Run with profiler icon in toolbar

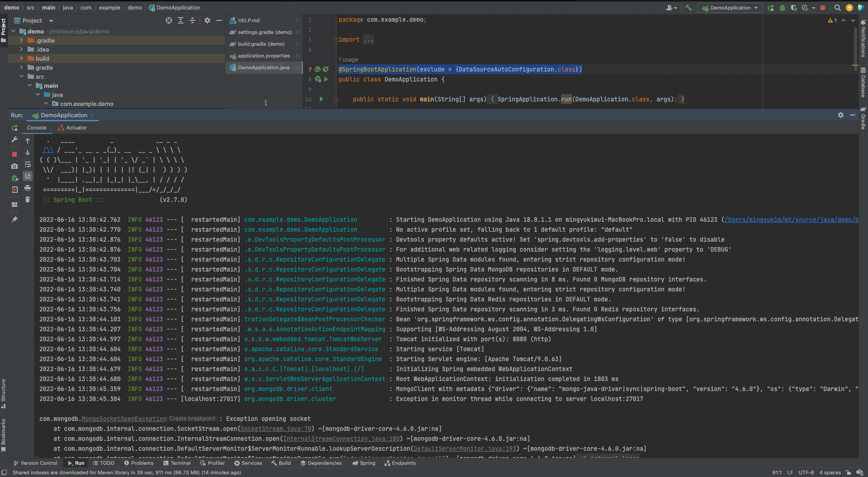coord(805,8)
